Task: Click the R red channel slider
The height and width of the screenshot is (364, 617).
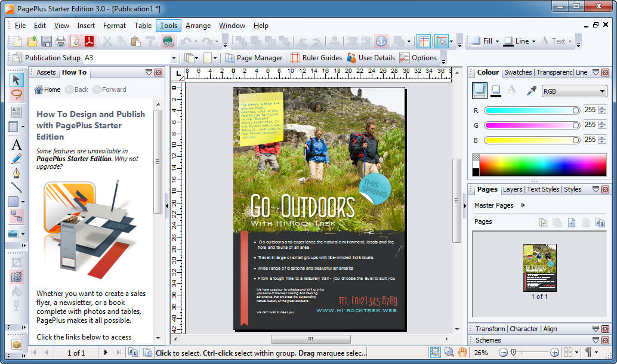Action: click(532, 110)
